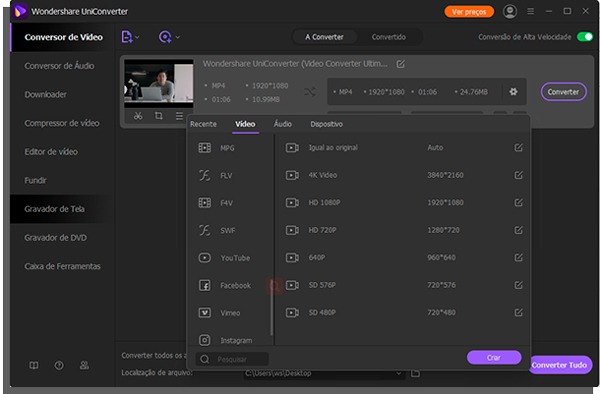Expand the add files dropdown arrow
Screen dimensions: 600x394
tap(137, 37)
